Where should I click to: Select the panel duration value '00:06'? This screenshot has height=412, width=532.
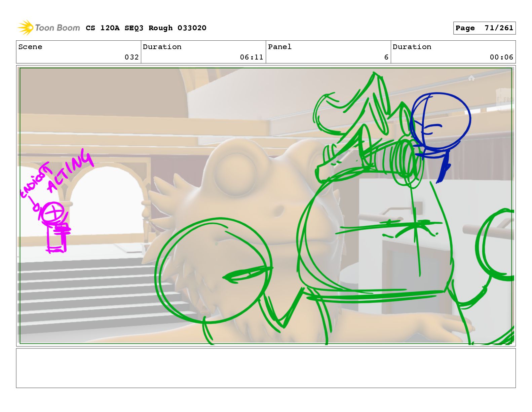[x=501, y=57]
